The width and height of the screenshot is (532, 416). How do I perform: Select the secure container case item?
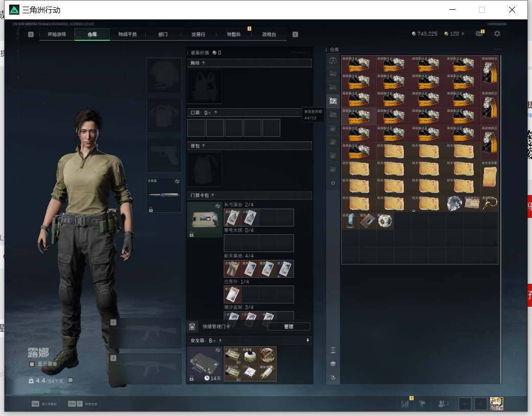pos(205,364)
